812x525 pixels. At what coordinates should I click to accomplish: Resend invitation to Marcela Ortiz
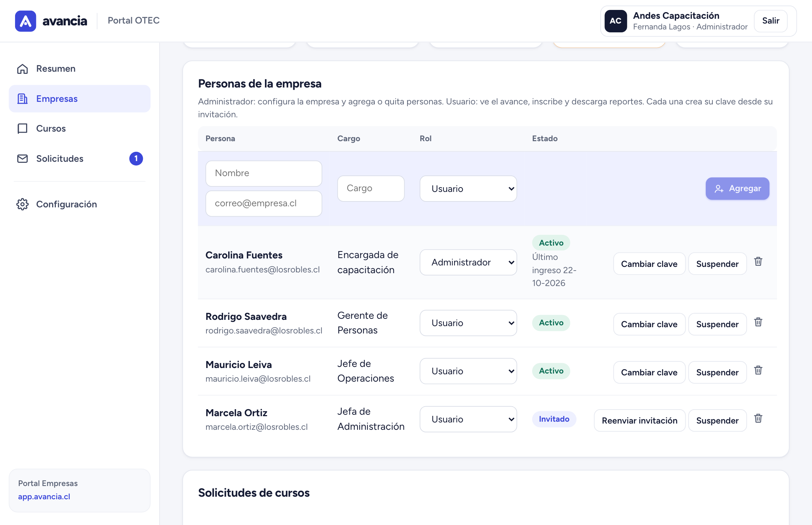point(640,421)
